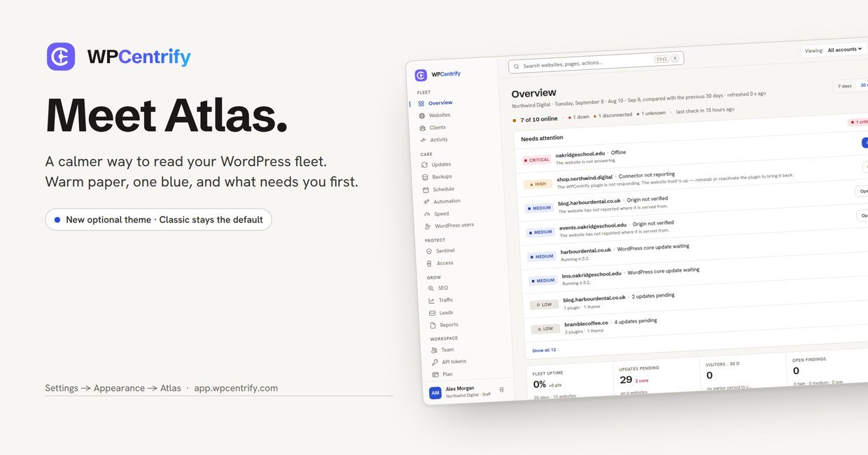The width and height of the screenshot is (868, 455).
Task: Click lms.oakridgeschool.edu domain name
Action: pyautogui.click(x=591, y=274)
